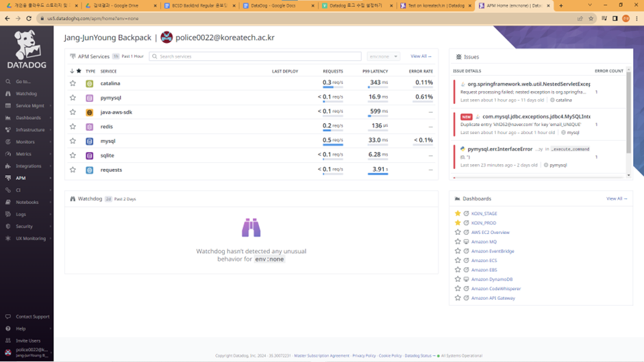
Task: Sort by the REQUESTS column header
Action: click(333, 71)
